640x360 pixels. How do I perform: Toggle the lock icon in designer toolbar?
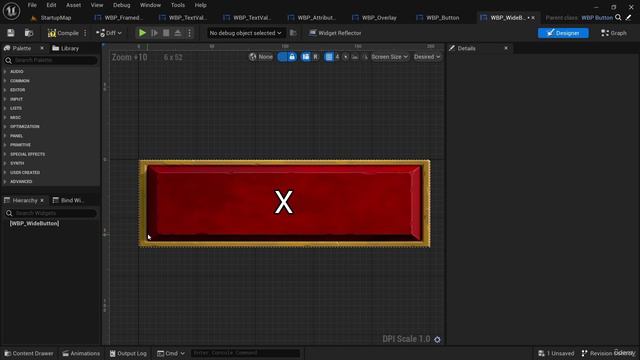[x=292, y=57]
